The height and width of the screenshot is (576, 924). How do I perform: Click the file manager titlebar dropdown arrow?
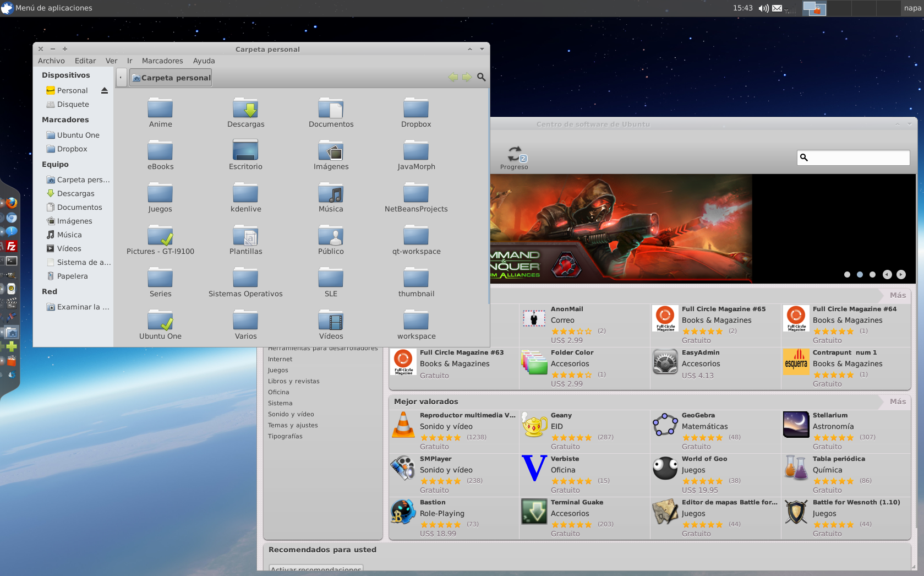[x=482, y=49]
